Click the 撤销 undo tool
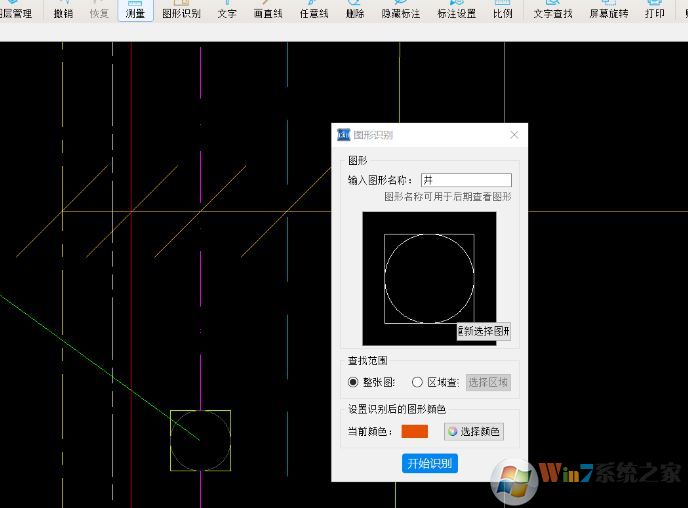Screen dimensions: 688x508 (x=63, y=13)
